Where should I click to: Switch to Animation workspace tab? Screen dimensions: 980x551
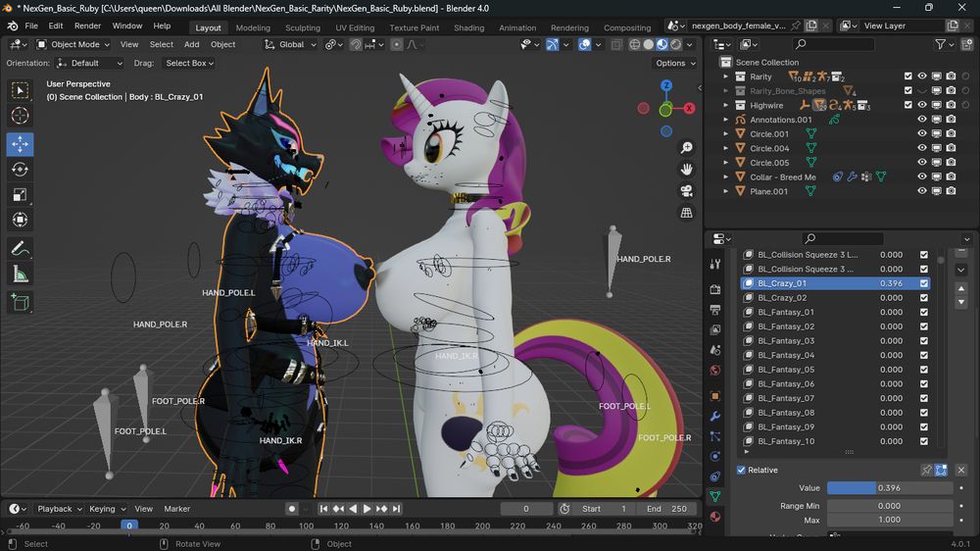pos(517,27)
